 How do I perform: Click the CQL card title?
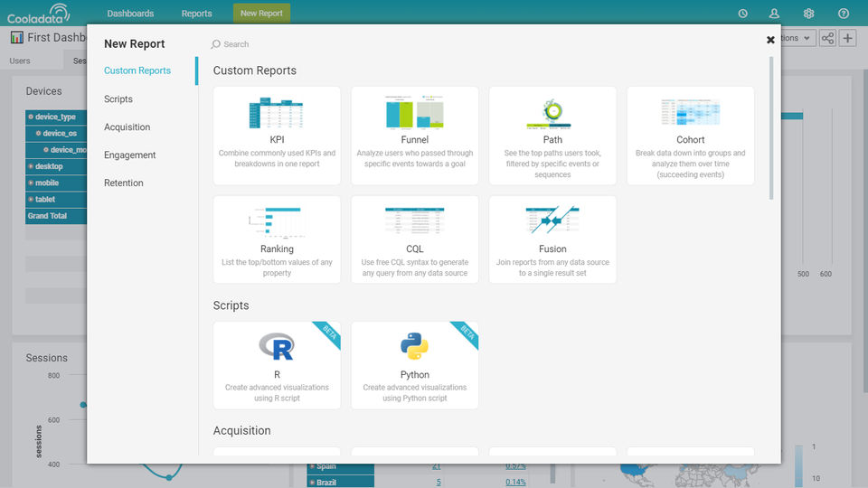pyautogui.click(x=415, y=249)
